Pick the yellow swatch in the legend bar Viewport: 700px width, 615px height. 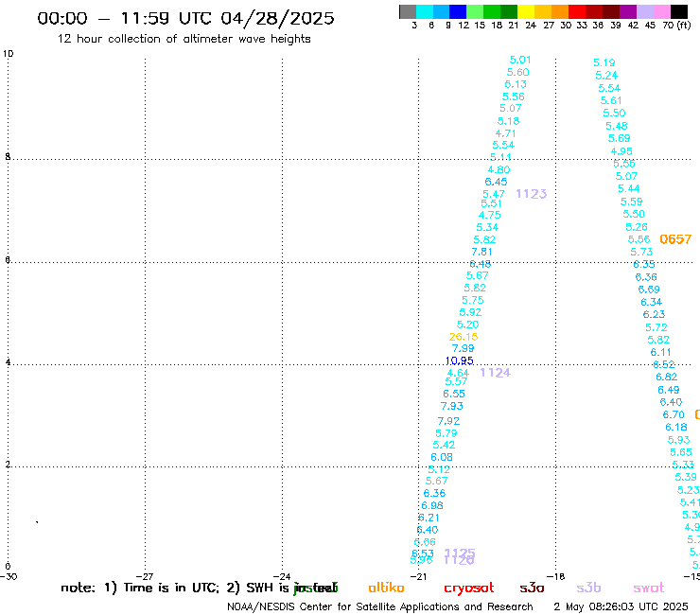[526, 11]
